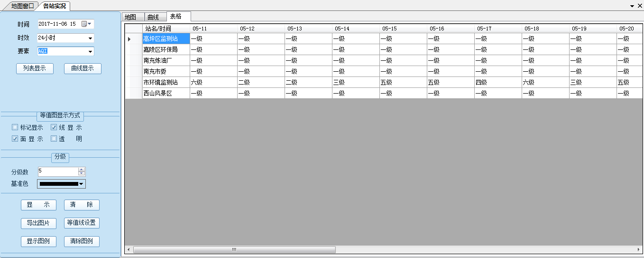Image resolution: width=644 pixels, height=258 pixels.
Task: Click the 分级数 spinner up arrow
Action: (82, 170)
